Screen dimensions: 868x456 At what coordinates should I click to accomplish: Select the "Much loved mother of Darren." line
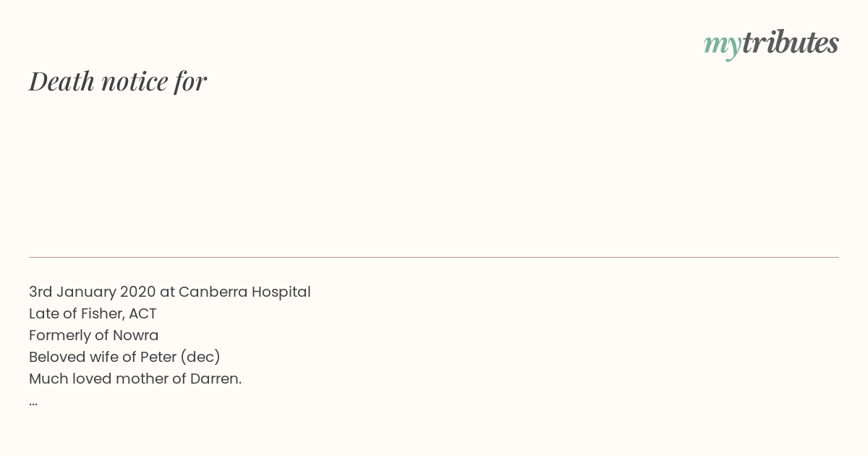(135, 379)
